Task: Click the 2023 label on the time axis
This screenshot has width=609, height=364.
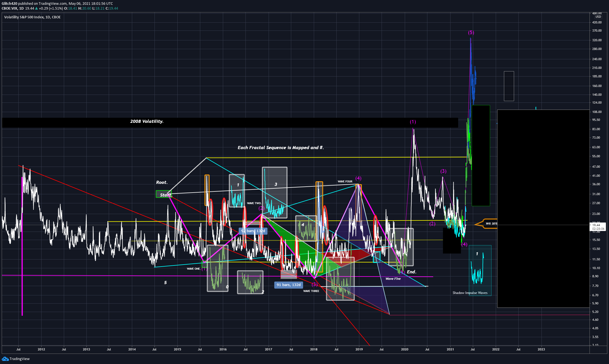Action: pos(541,349)
